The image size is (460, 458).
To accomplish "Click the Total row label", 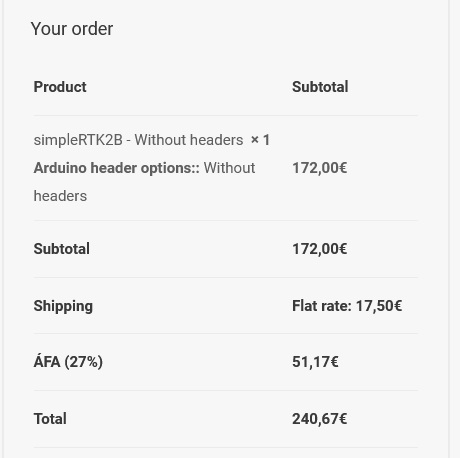I will pyautogui.click(x=50, y=419).
